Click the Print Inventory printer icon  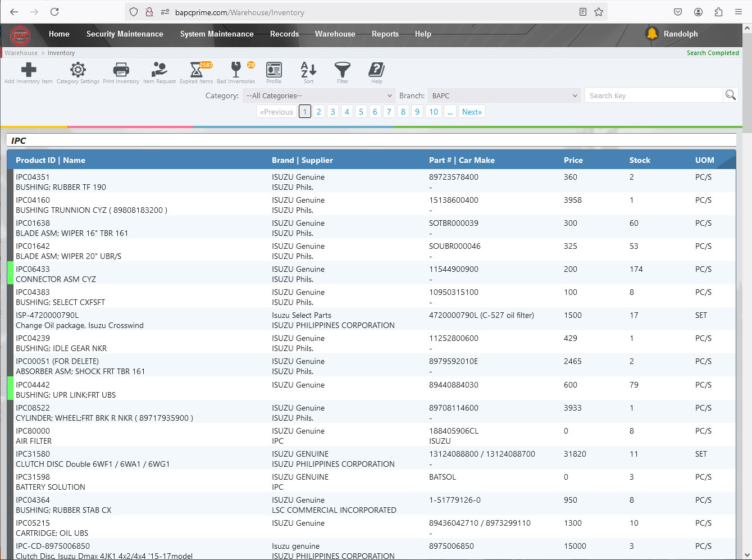121,70
